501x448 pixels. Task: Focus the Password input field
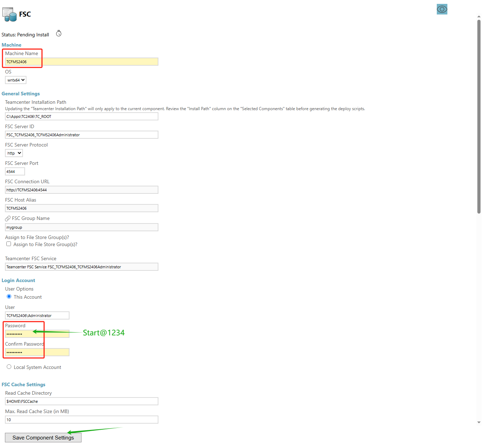click(x=37, y=334)
